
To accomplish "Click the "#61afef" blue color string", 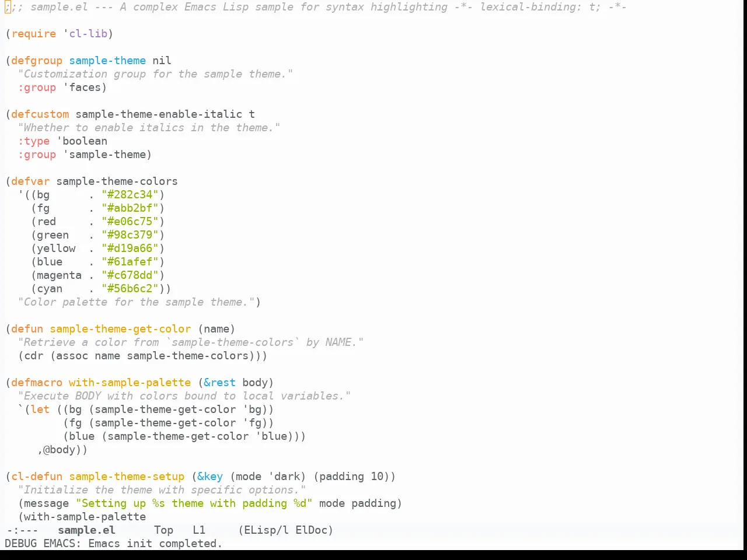I will pyautogui.click(x=130, y=262).
